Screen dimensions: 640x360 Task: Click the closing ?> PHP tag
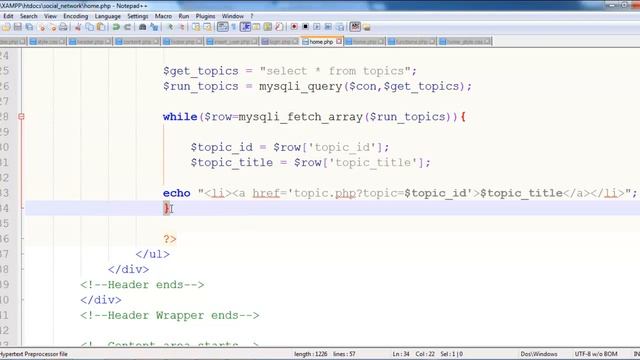[x=170, y=239]
